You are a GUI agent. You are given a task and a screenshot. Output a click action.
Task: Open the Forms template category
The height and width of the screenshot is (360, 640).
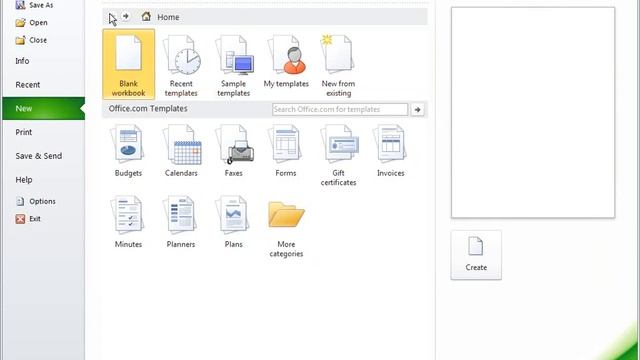[x=286, y=151]
